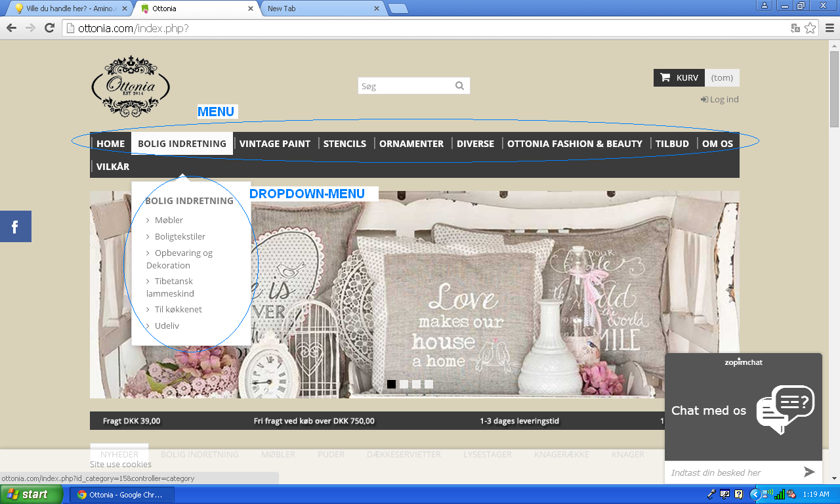
Task: Send chat message with arrow icon
Action: point(809,472)
